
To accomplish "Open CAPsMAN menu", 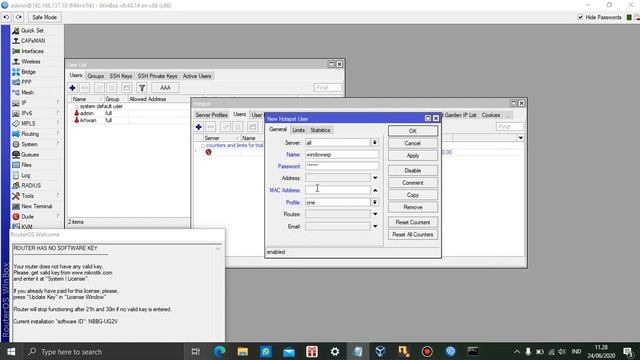I will pos(33,41).
